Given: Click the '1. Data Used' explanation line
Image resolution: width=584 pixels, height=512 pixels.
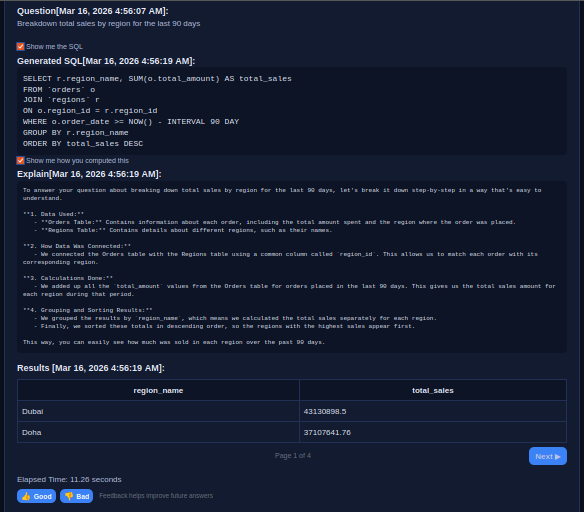Looking at the screenshot, I should point(53,214).
